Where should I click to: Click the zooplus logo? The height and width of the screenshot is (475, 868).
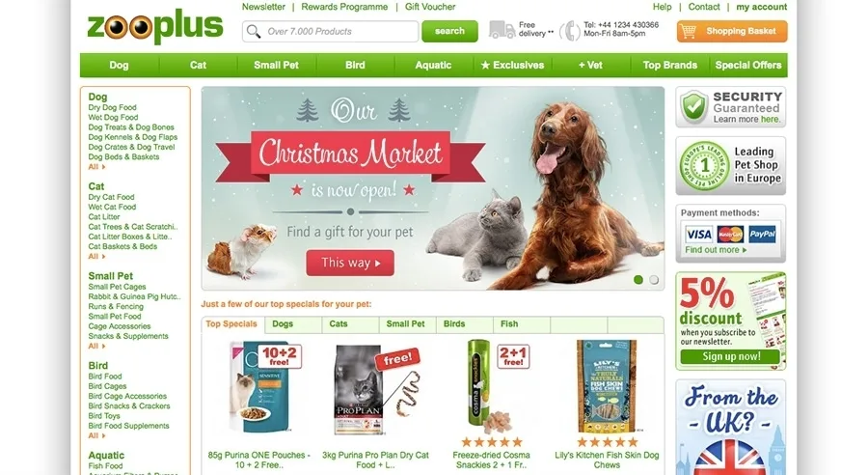pos(155,27)
